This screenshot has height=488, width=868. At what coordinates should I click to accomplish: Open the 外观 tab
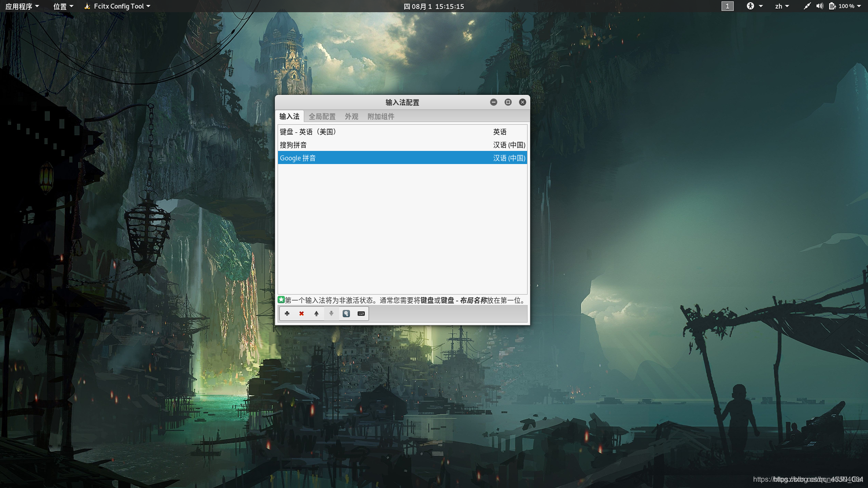point(351,117)
